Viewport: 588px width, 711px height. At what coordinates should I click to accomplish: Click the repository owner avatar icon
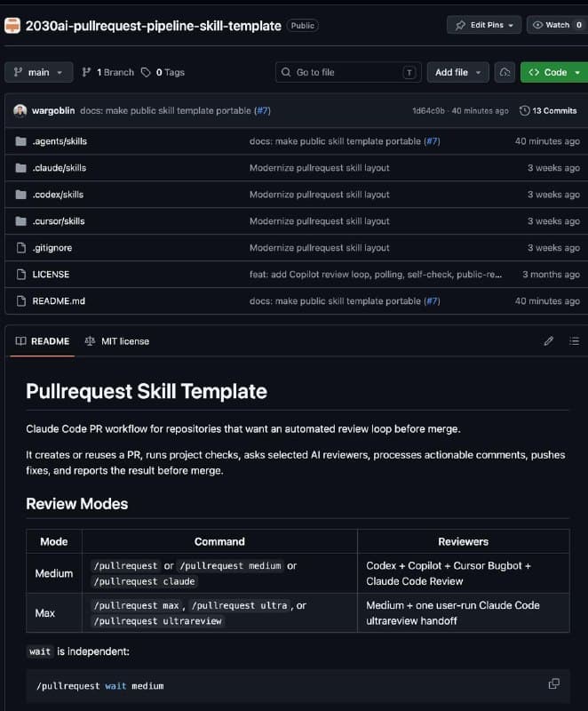(x=12, y=26)
